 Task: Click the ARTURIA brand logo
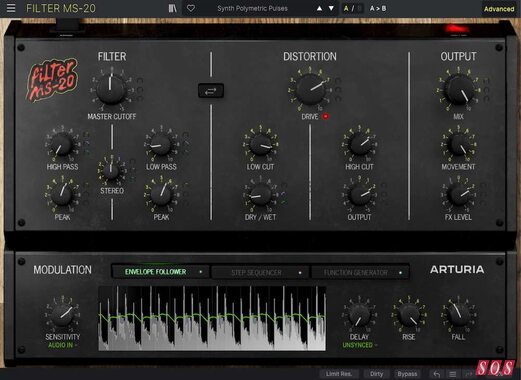pos(457,270)
